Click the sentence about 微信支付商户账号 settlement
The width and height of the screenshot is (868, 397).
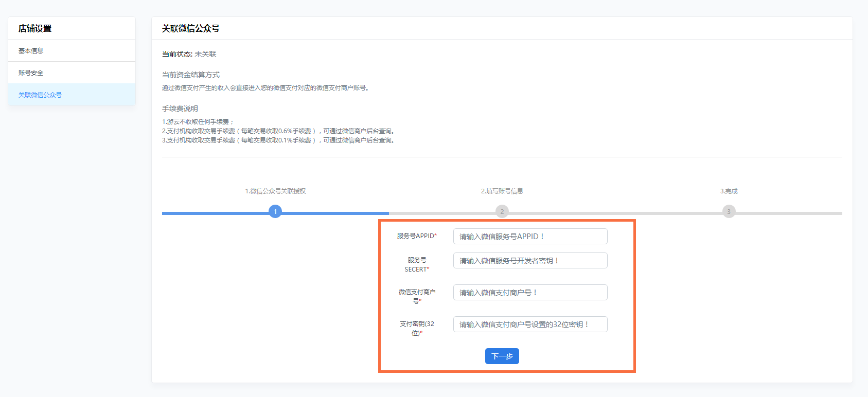tap(266, 88)
